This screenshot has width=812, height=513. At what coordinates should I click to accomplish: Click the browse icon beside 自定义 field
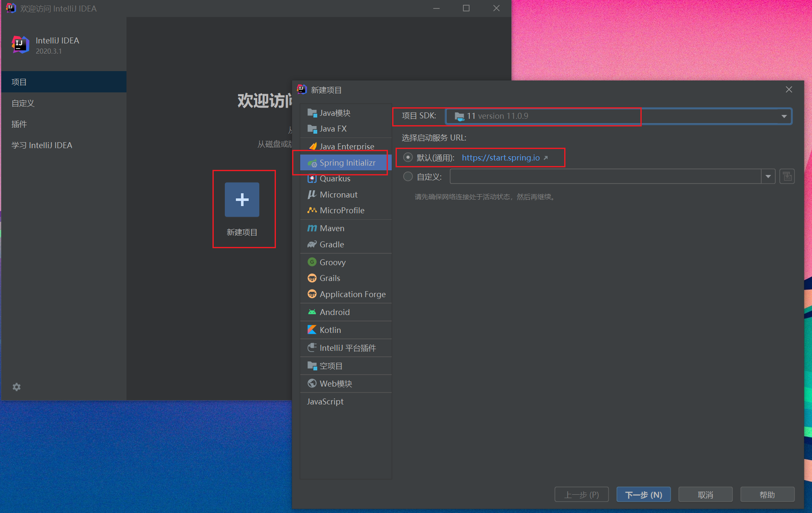pyautogui.click(x=787, y=176)
